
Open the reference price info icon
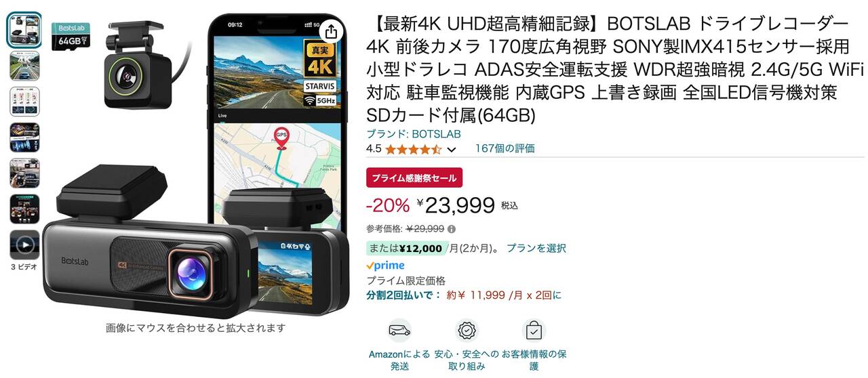452,229
